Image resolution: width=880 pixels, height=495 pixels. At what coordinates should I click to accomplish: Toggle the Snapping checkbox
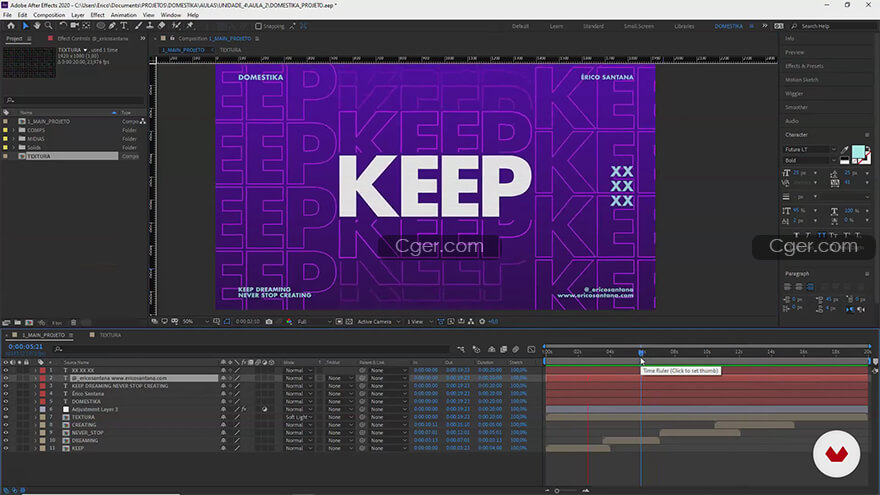(258, 26)
